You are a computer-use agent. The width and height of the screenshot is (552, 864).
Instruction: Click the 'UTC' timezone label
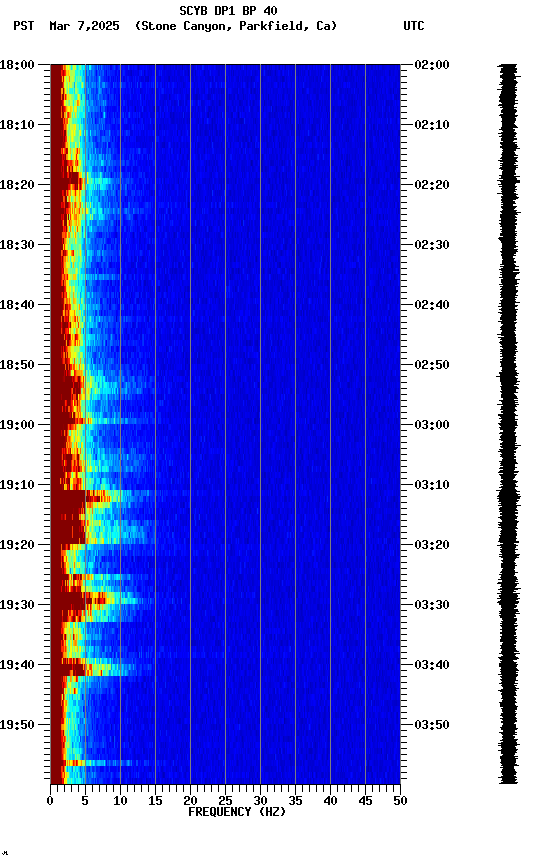(414, 26)
